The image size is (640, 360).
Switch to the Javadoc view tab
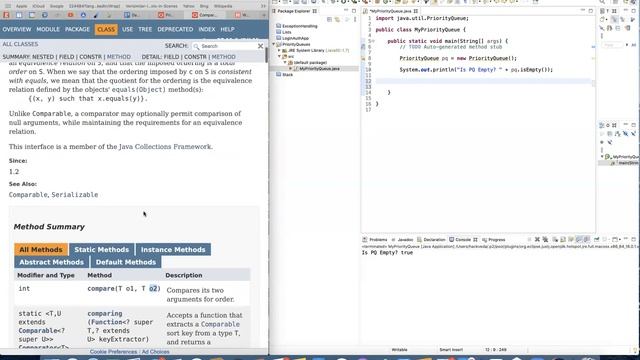[402, 240]
